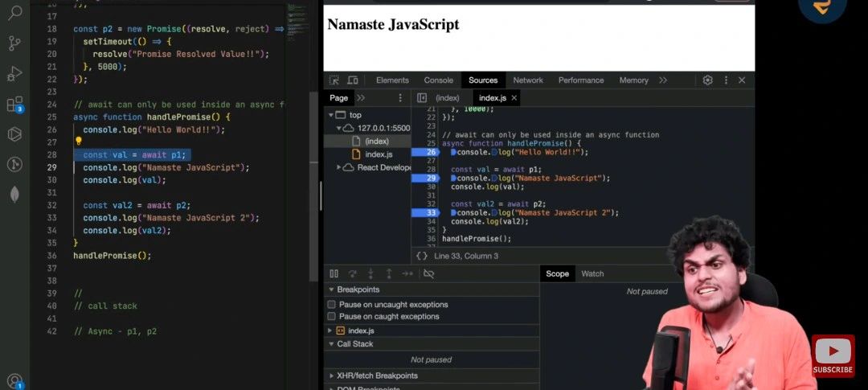The height and width of the screenshot is (390, 868).
Task: Toggle Sources navigator sidebar icon
Action: (x=422, y=98)
